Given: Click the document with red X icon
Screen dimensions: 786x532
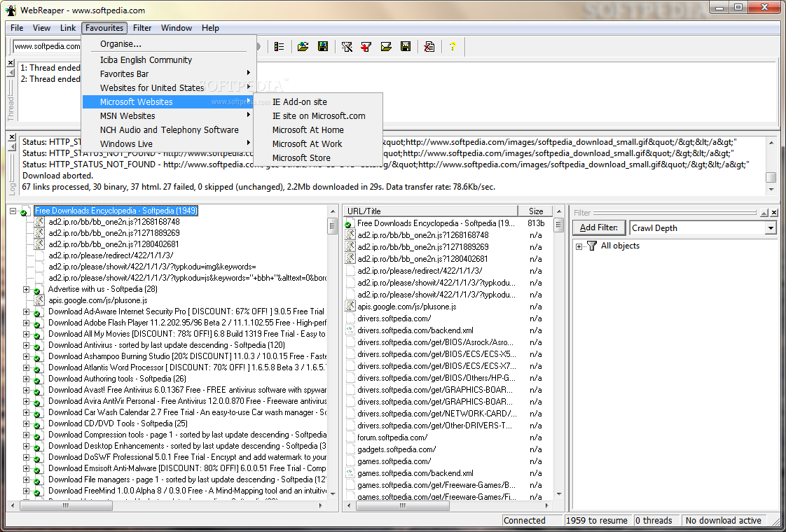Looking at the screenshot, I should click(429, 47).
